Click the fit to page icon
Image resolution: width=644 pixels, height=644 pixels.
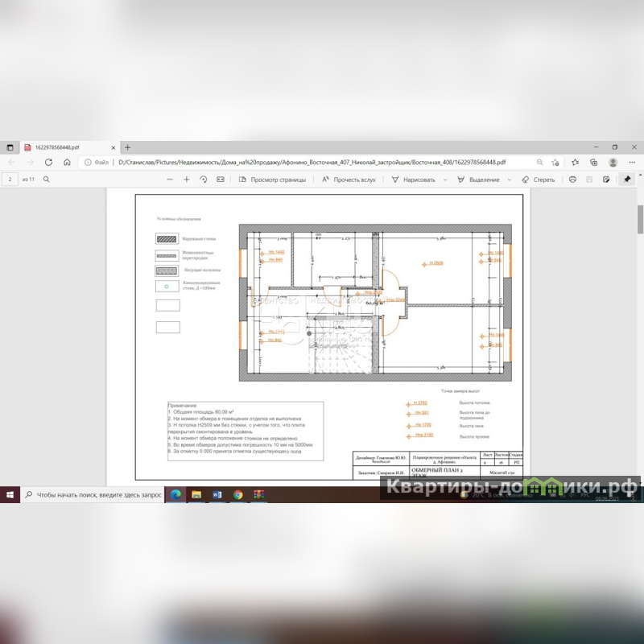(x=221, y=180)
